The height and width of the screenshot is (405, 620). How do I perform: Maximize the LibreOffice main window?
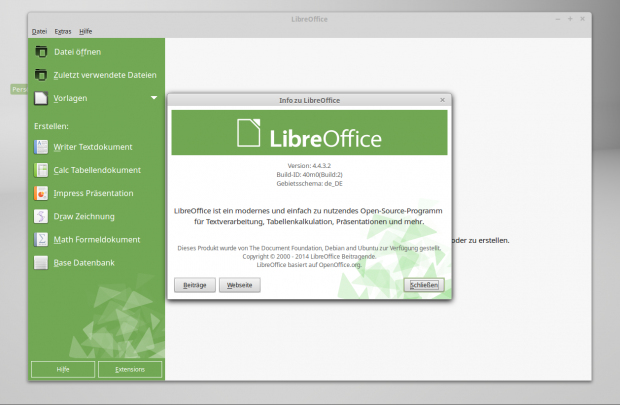(570, 19)
